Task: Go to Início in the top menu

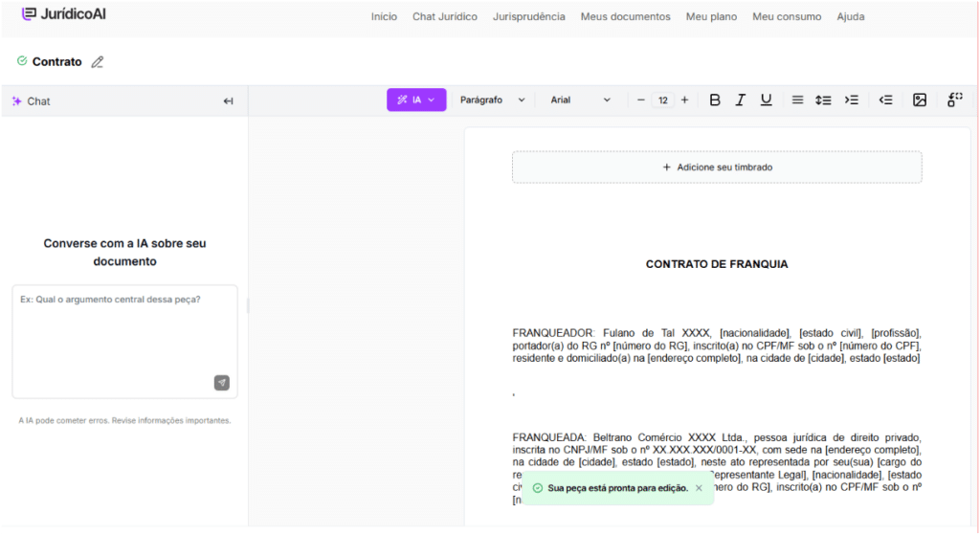Action: tap(384, 17)
